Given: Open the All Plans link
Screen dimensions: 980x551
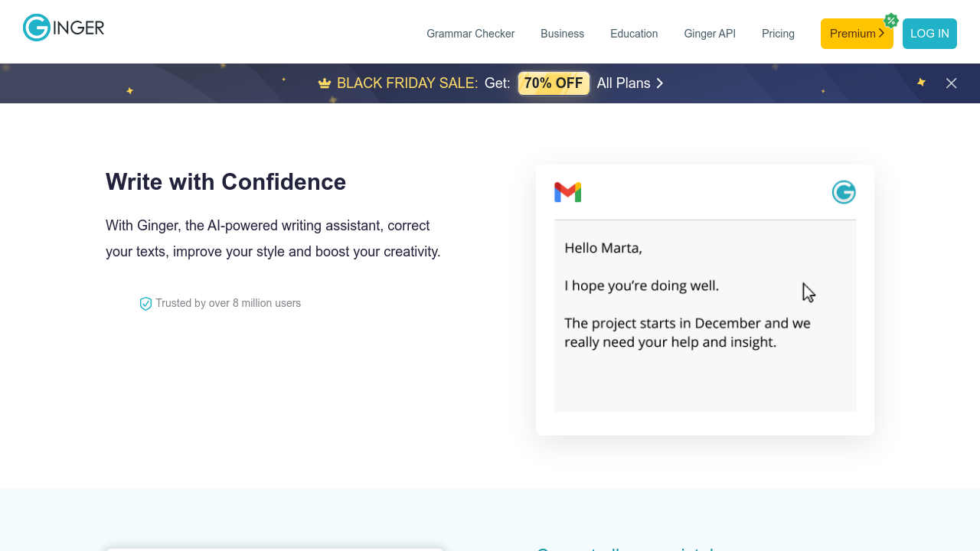Looking at the screenshot, I should coord(623,83).
